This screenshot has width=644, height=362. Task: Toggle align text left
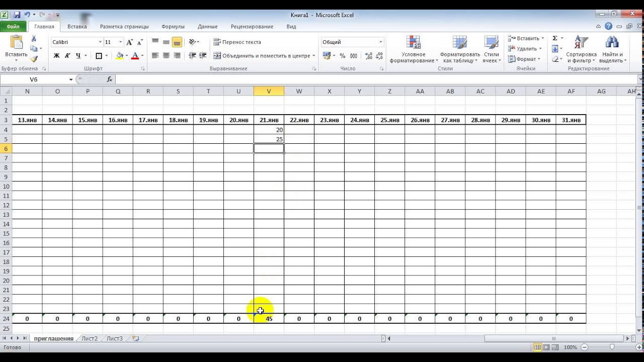(x=155, y=56)
